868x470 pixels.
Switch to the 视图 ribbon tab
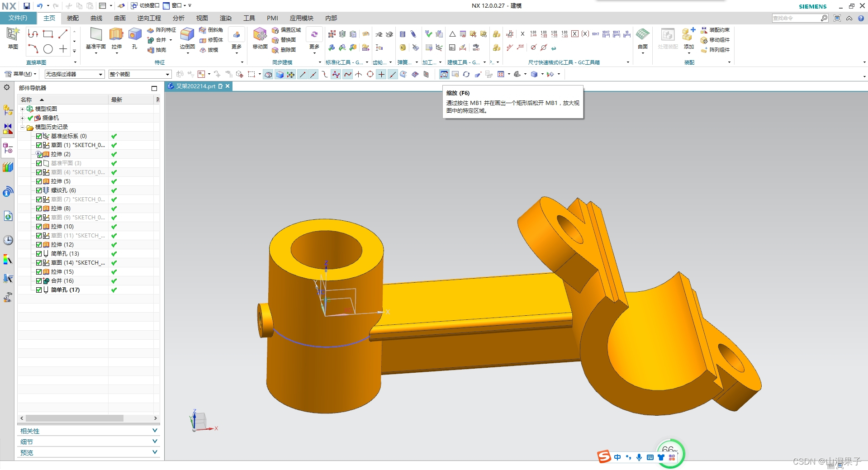pyautogui.click(x=202, y=18)
